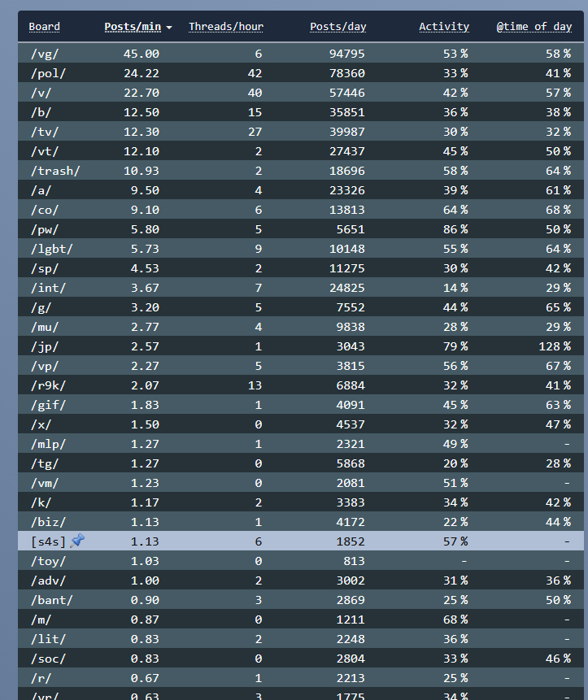Select the /vt/ board name
Image resolution: width=588 pixels, height=700 pixels.
(45, 151)
